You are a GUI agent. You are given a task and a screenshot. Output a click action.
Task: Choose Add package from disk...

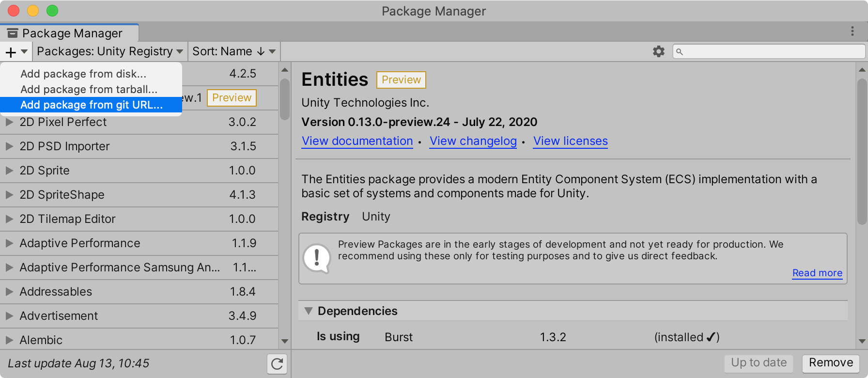point(91,74)
